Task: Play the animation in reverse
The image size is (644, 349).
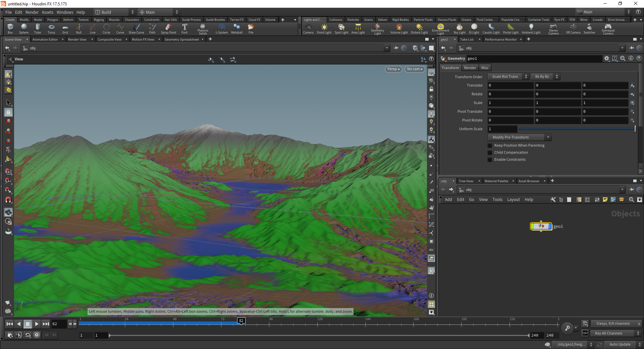Action: point(19,324)
